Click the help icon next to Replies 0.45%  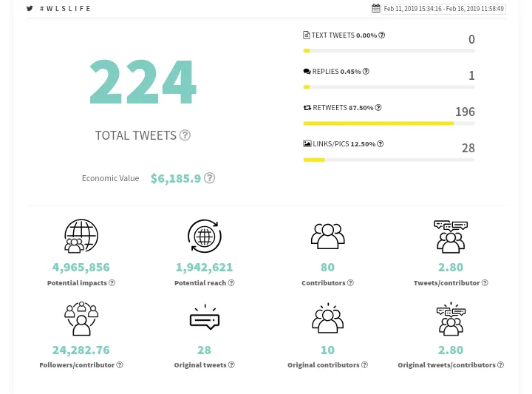[x=366, y=71]
